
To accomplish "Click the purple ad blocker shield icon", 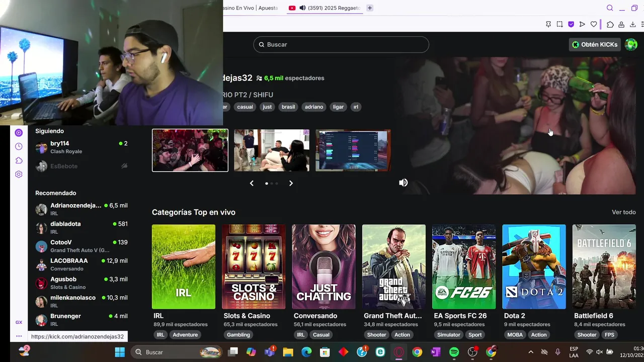I will (x=571, y=24).
